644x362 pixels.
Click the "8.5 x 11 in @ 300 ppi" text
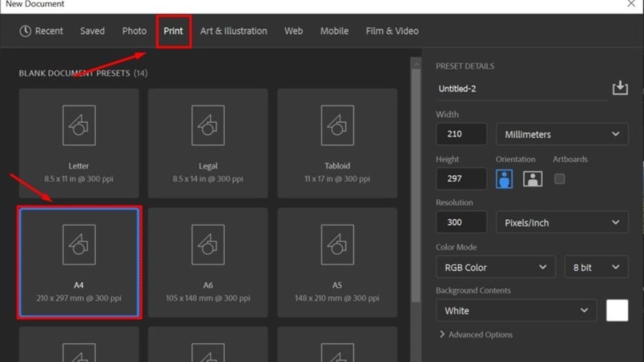(x=79, y=178)
